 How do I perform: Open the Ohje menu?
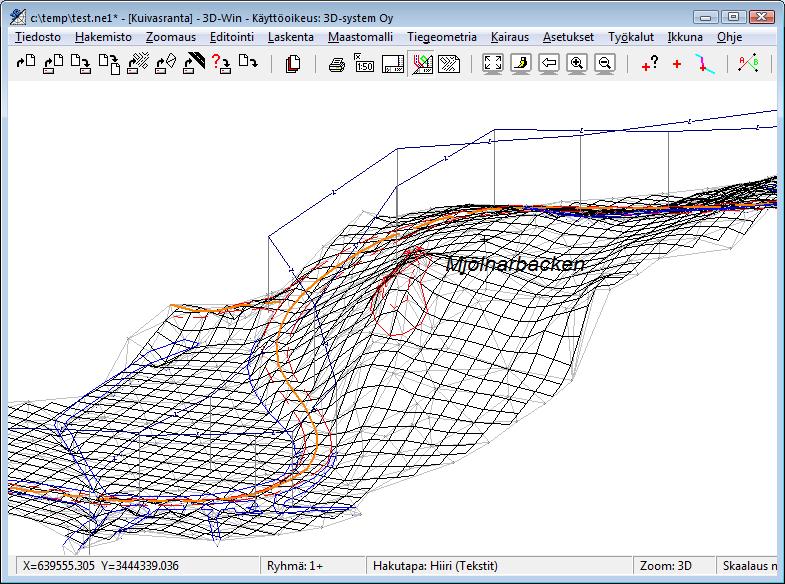click(x=729, y=37)
